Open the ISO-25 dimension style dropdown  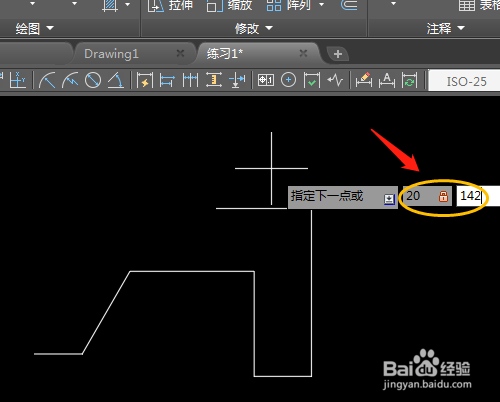coord(464,81)
